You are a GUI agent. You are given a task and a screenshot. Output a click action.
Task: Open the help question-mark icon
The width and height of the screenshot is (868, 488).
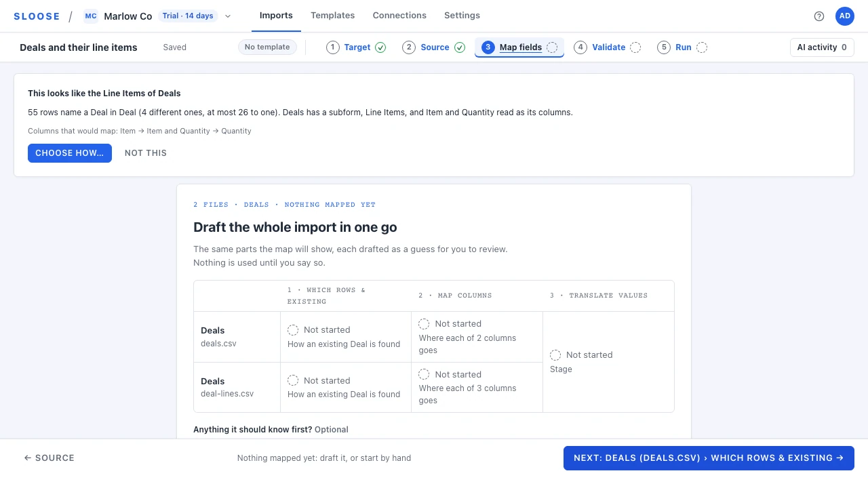[x=819, y=16]
